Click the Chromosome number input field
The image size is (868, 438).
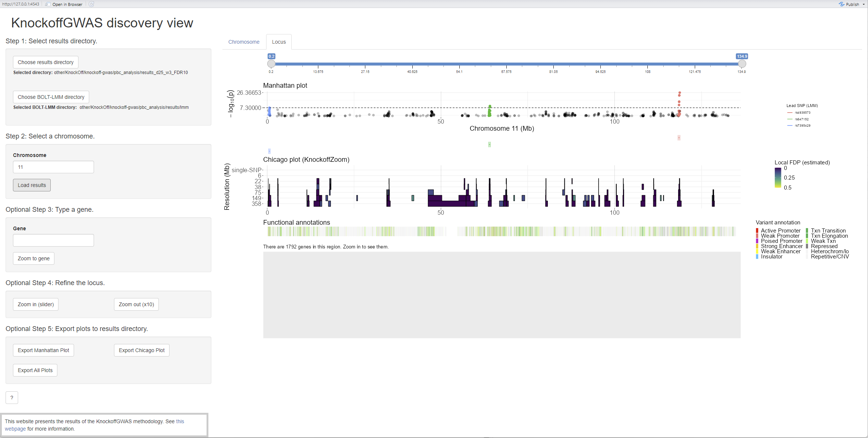click(x=53, y=167)
